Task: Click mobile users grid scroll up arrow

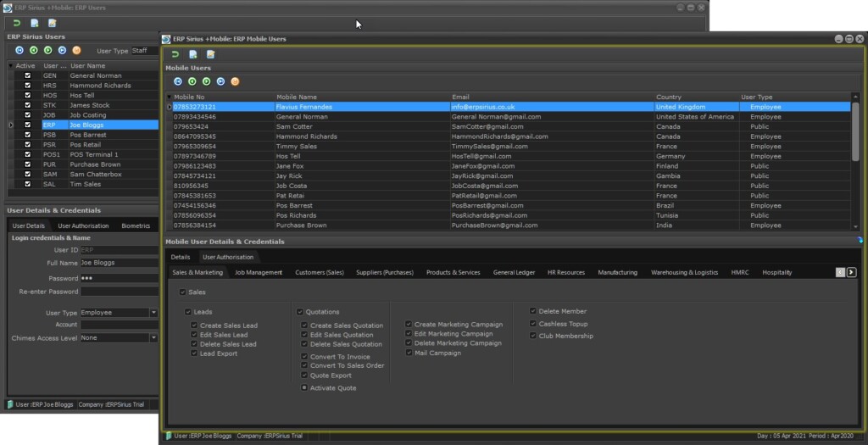Action: (856, 97)
